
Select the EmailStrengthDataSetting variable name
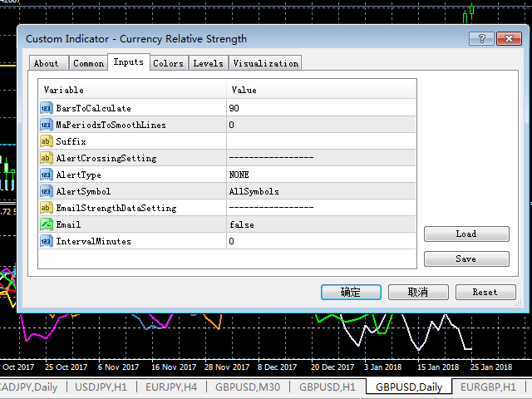pyautogui.click(x=116, y=209)
